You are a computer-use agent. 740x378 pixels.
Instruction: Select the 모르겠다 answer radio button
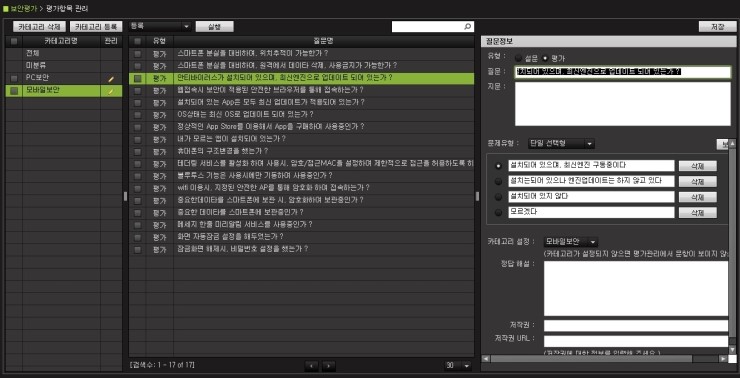pos(498,212)
